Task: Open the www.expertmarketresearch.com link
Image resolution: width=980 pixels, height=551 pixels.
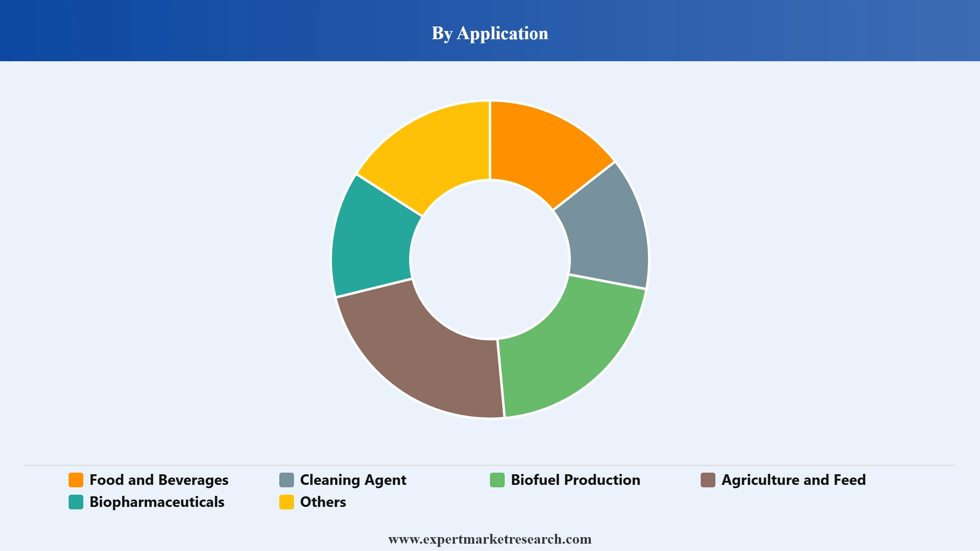Action: 490,539
